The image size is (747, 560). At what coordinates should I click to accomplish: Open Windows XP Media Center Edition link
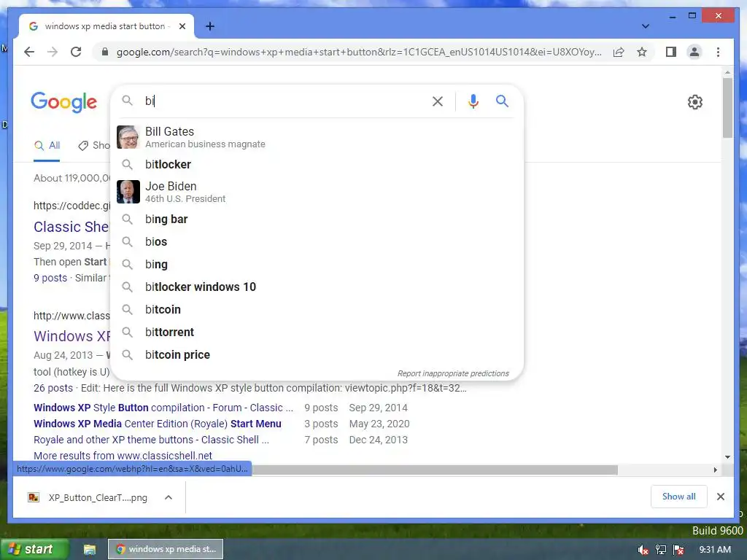158,424
